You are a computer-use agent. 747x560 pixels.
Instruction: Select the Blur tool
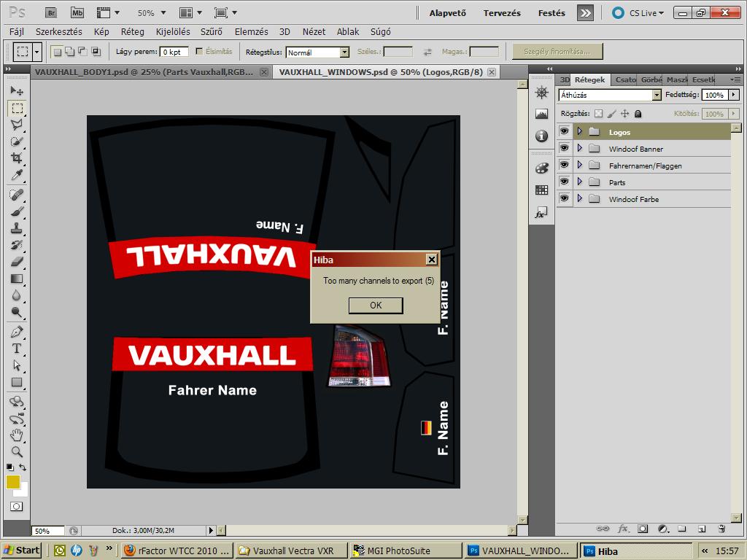point(17,295)
